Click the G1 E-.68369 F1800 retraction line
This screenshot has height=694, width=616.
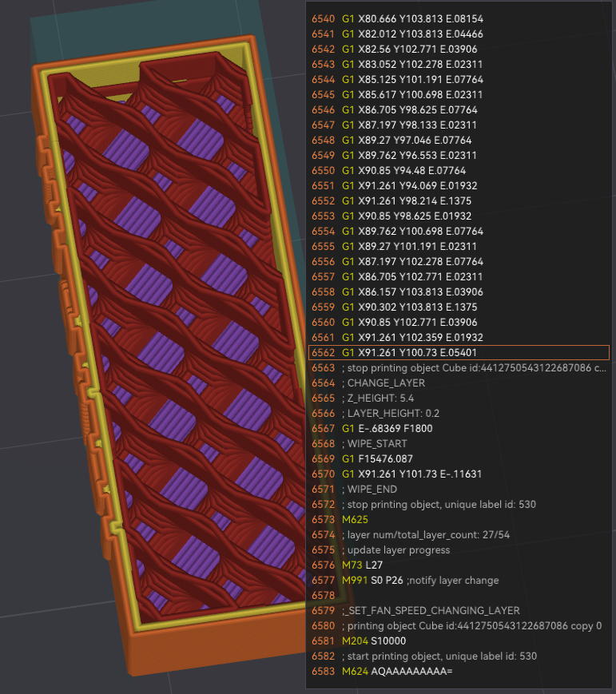coord(390,428)
